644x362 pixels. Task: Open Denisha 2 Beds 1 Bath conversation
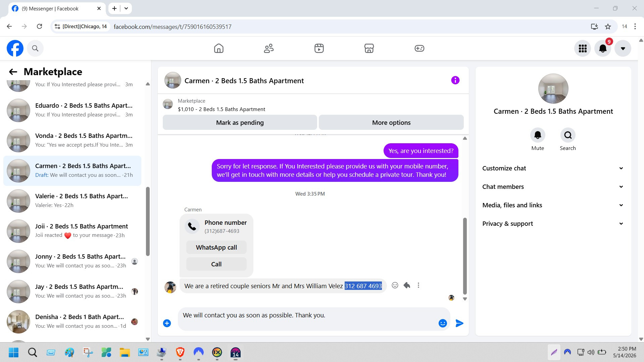point(72,321)
